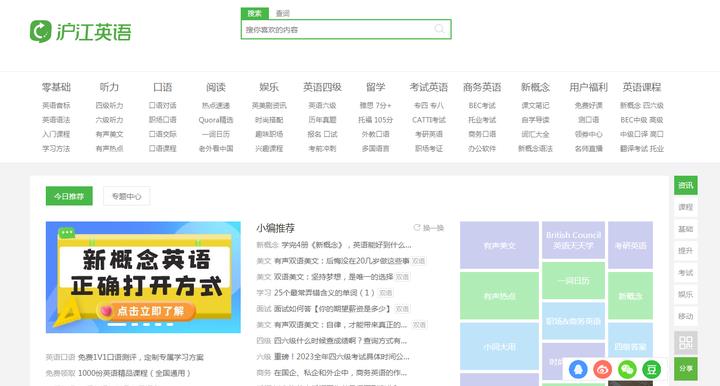
Task: Open the 英语课程 menu heading
Action: click(x=642, y=87)
